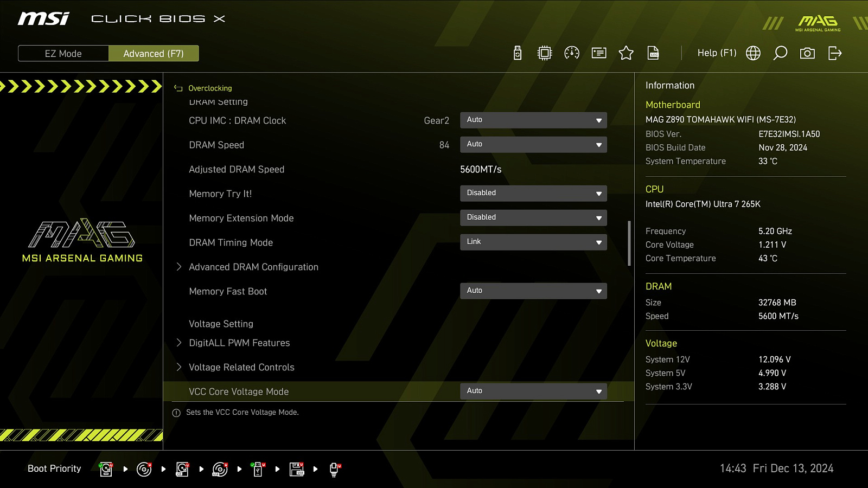Open the Memory Fast Boot dropdown
This screenshot has height=488, width=868.
(x=533, y=291)
